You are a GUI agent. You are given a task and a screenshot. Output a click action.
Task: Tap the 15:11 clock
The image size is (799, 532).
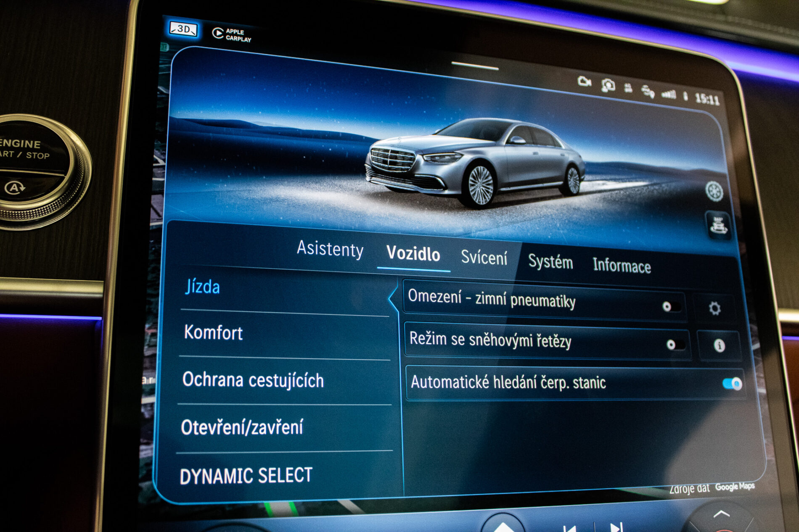tap(707, 99)
